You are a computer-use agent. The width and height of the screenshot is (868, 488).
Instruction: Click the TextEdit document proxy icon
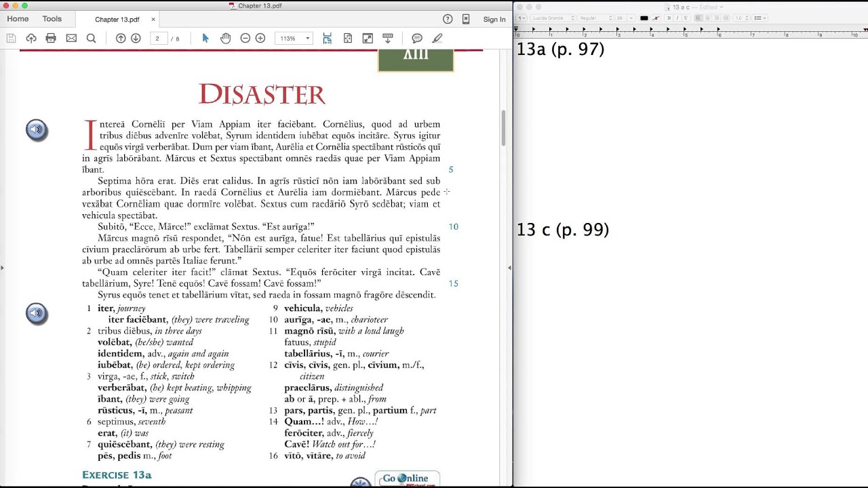[x=669, y=7]
